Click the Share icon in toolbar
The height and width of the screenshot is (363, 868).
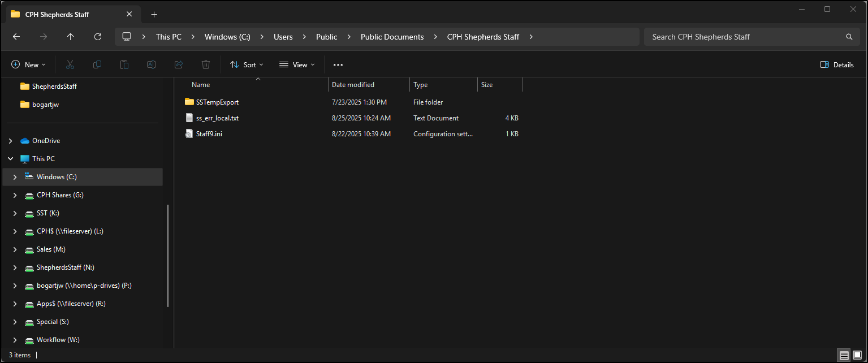[x=179, y=65]
